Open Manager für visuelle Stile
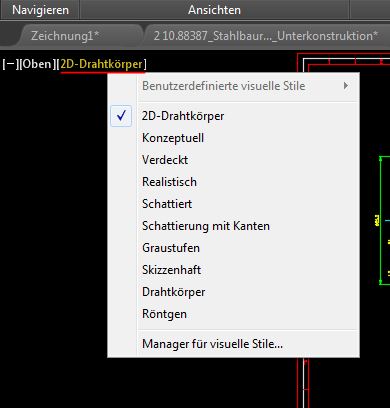This screenshot has height=408, width=390. coord(233,344)
